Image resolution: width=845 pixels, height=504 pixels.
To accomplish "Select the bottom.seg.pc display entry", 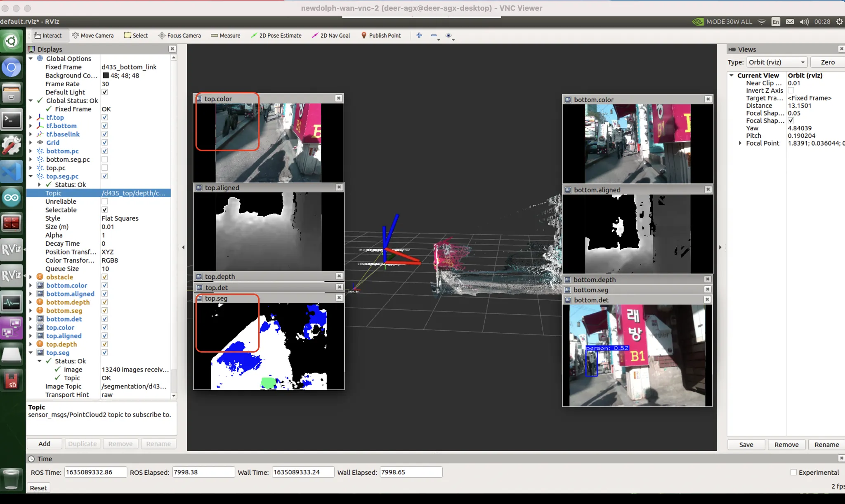I will click(68, 159).
